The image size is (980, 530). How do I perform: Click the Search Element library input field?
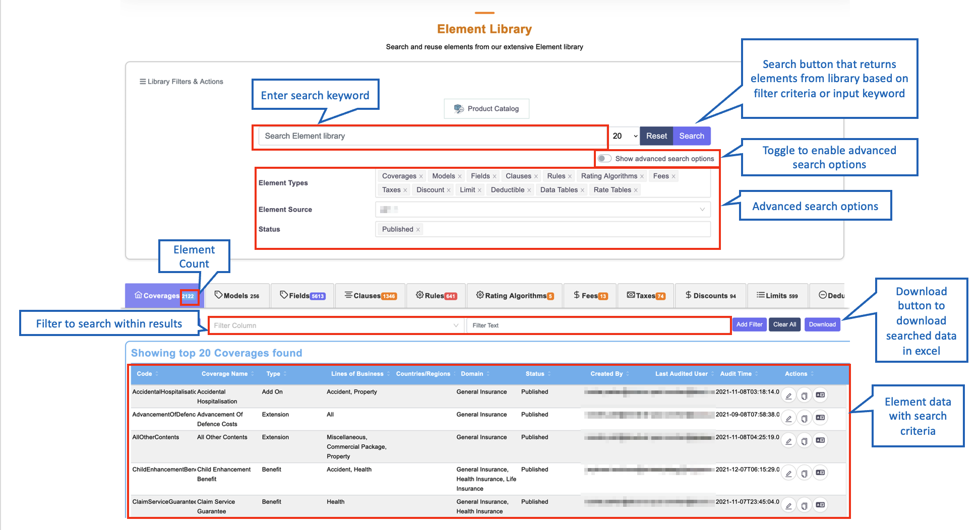[433, 136]
